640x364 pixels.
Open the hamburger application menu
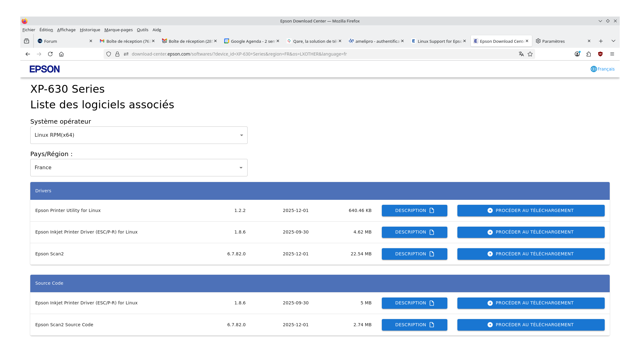[612, 54]
